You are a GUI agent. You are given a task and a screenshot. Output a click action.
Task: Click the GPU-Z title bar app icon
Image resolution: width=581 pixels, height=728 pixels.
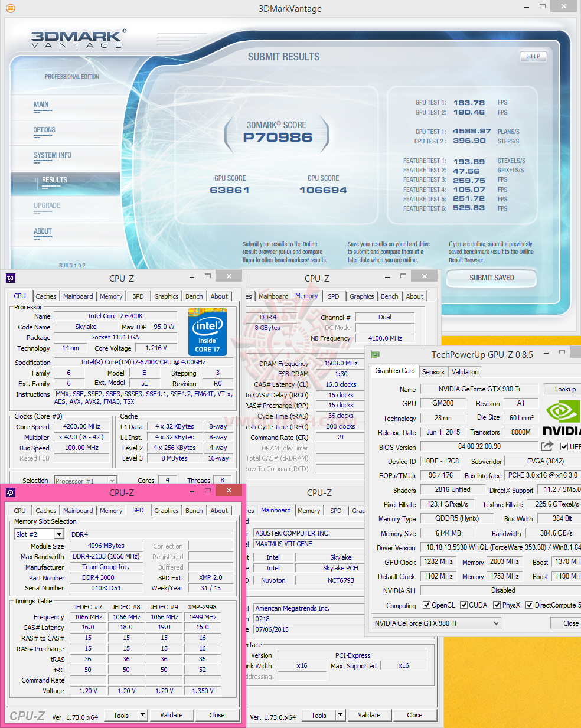pyautogui.click(x=375, y=354)
